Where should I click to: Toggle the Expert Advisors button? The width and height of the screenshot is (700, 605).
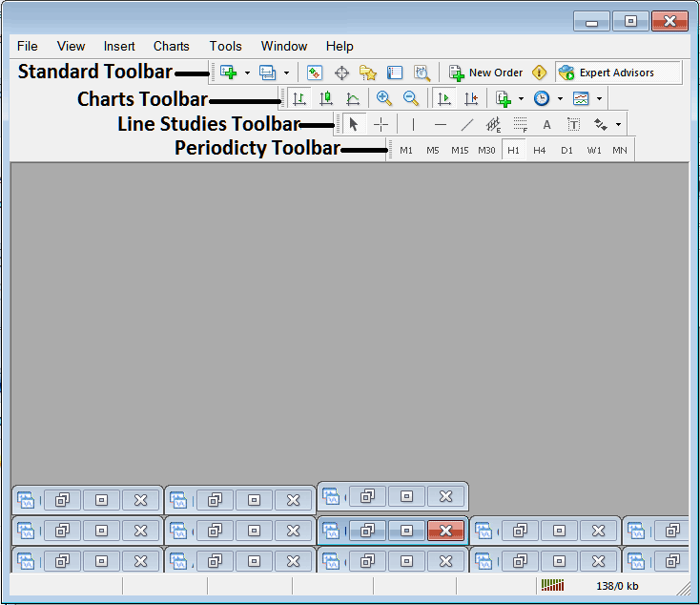tap(618, 73)
